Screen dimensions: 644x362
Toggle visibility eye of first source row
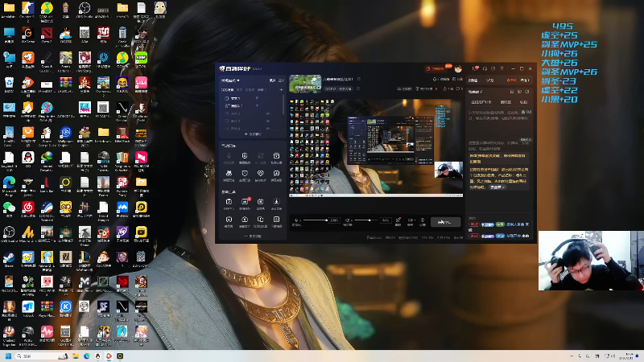tap(257, 98)
